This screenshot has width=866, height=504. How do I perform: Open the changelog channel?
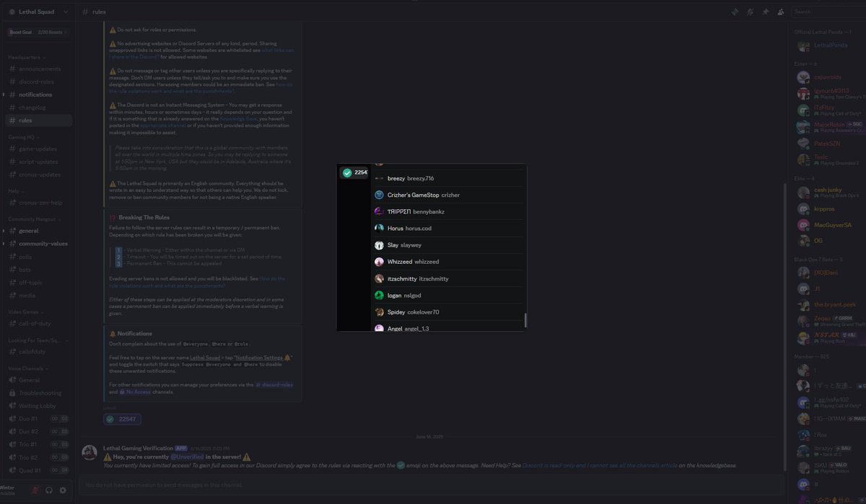(x=39, y=107)
